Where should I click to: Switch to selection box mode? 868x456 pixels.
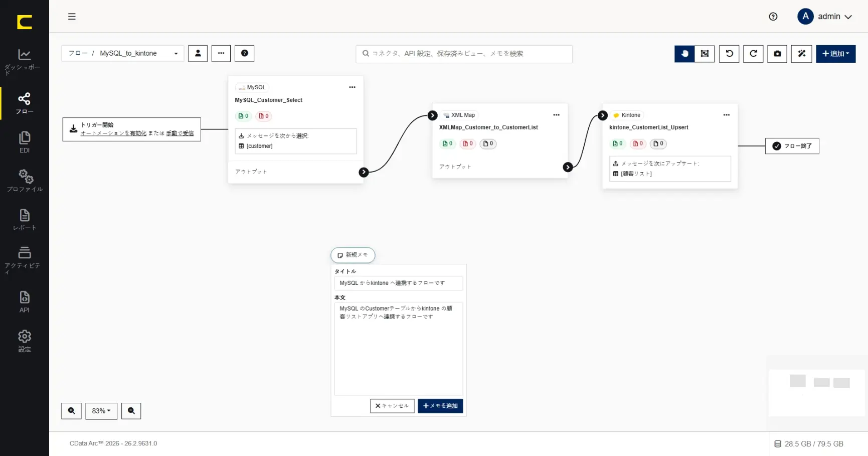(705, 54)
